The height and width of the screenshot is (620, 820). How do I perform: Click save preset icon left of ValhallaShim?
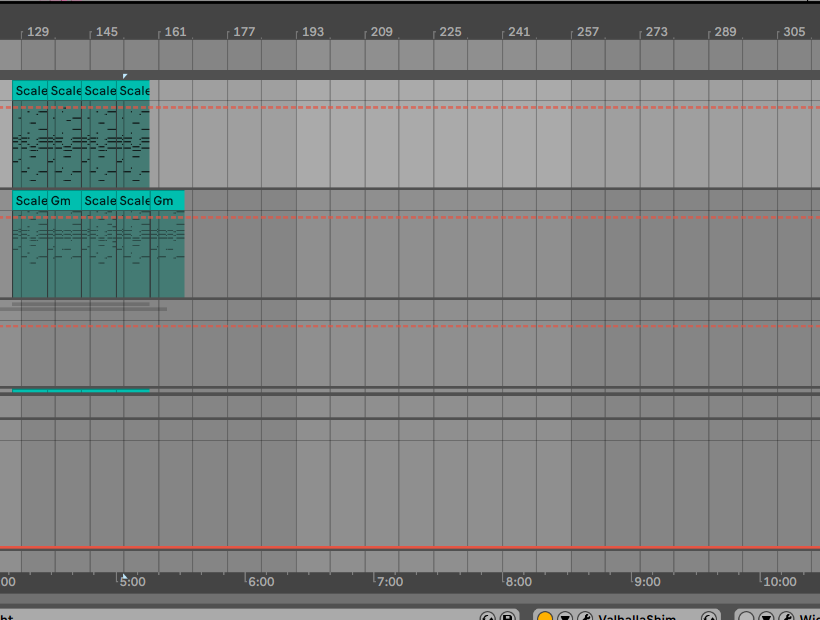pyautogui.click(x=507, y=617)
